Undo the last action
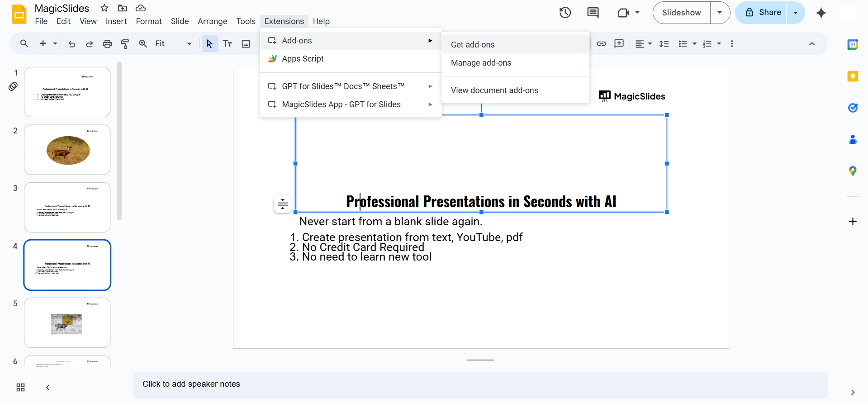The image size is (868, 403). 71,43
